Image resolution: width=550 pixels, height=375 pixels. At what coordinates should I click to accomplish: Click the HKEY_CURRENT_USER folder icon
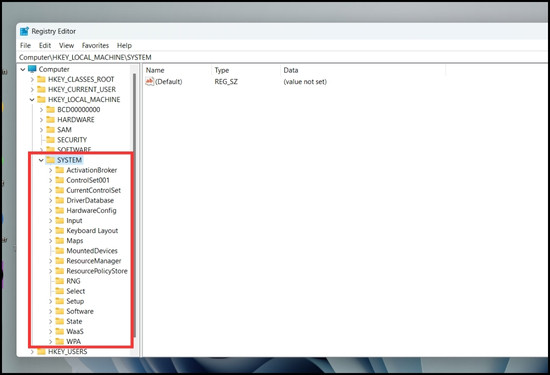(41, 89)
